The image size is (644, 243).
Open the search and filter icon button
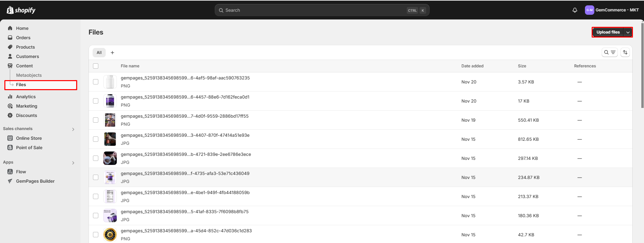coord(609,52)
